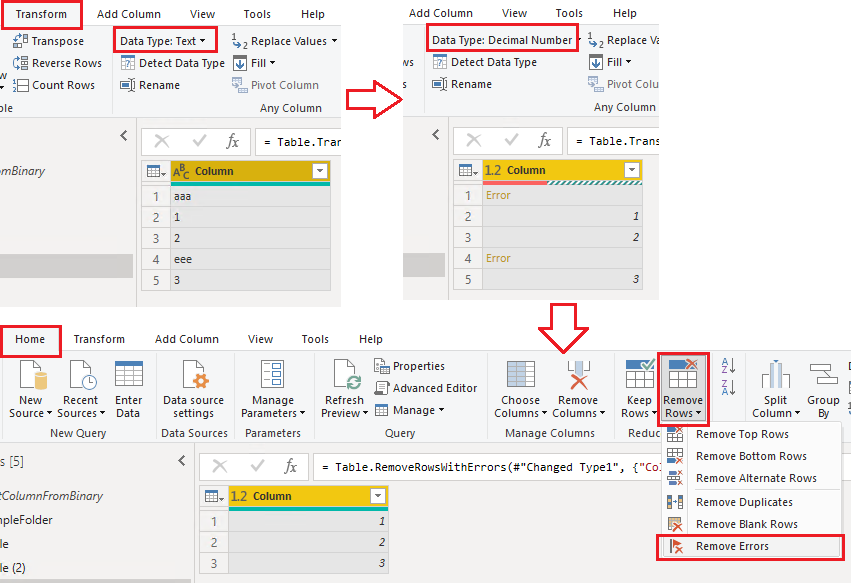The width and height of the screenshot is (851, 583).
Task: Select Remove Duplicates menu item
Action: (x=751, y=502)
